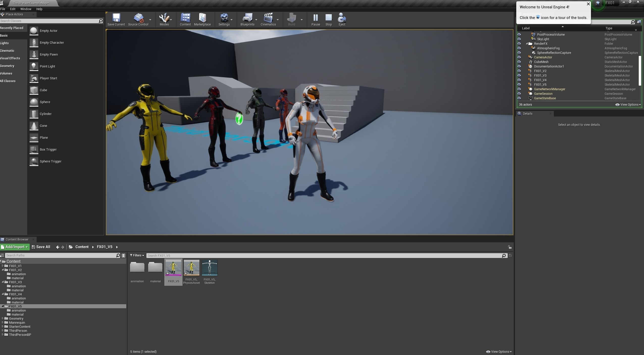
Task: Click the Save Current toolbar icon
Action: tap(116, 19)
